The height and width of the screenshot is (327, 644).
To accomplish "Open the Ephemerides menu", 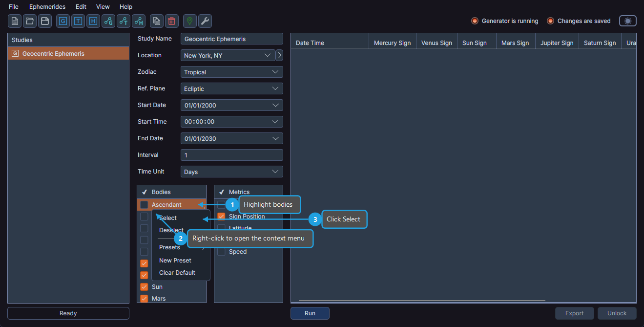I will (x=47, y=6).
